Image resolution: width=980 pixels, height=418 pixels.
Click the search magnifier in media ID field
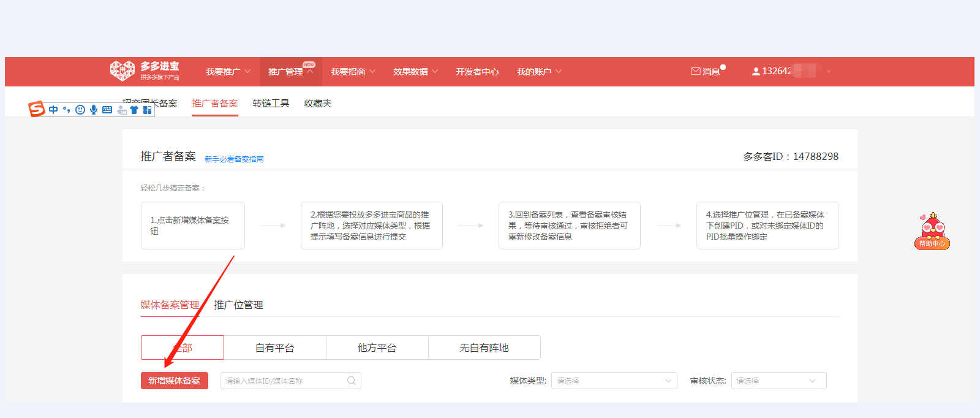pyautogui.click(x=352, y=381)
